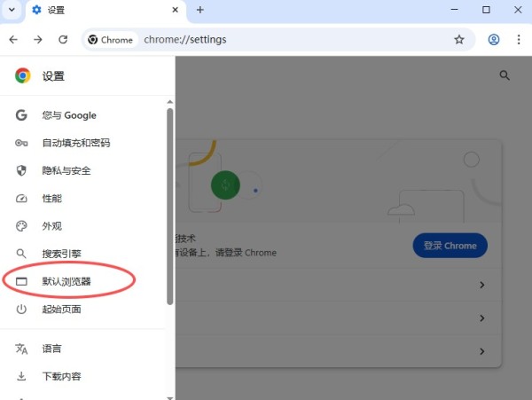Click the Chrome site info chip
Viewport: 532px width, 400px height.
111,40
